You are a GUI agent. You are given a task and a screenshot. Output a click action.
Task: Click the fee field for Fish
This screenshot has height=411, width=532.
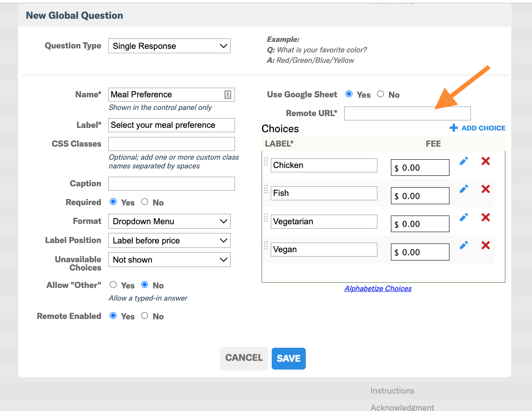coord(420,196)
